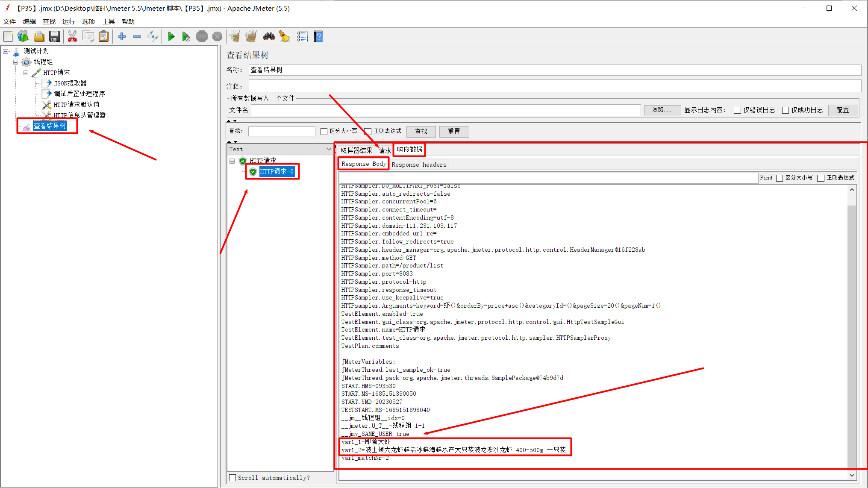
Task: Click the Toggle dropper icon in toolbar
Action: [x=153, y=37]
